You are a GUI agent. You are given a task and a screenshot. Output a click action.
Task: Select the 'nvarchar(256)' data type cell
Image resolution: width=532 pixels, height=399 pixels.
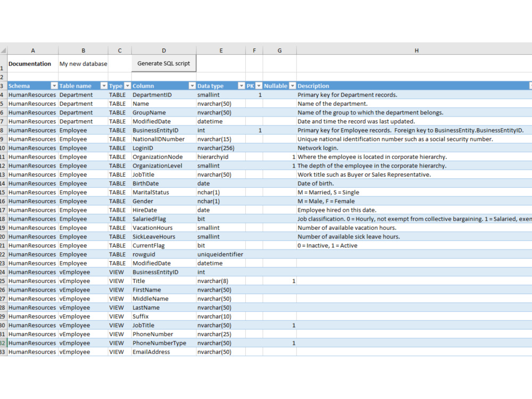221,148
